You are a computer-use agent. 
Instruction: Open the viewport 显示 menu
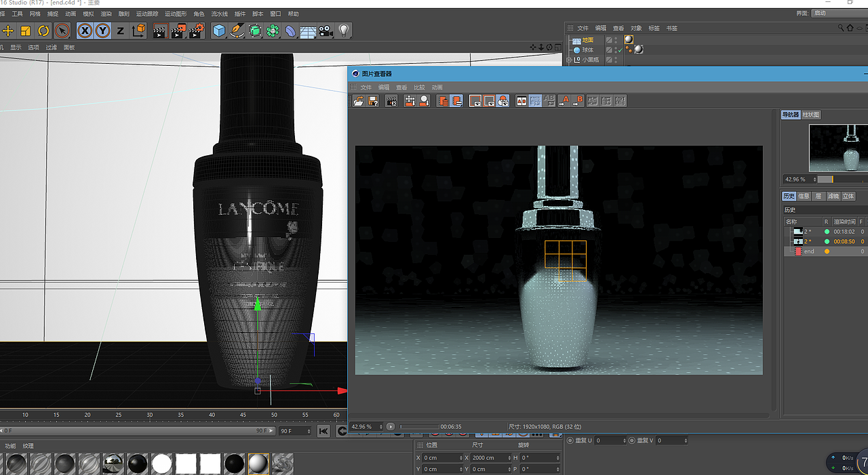pyautogui.click(x=16, y=47)
